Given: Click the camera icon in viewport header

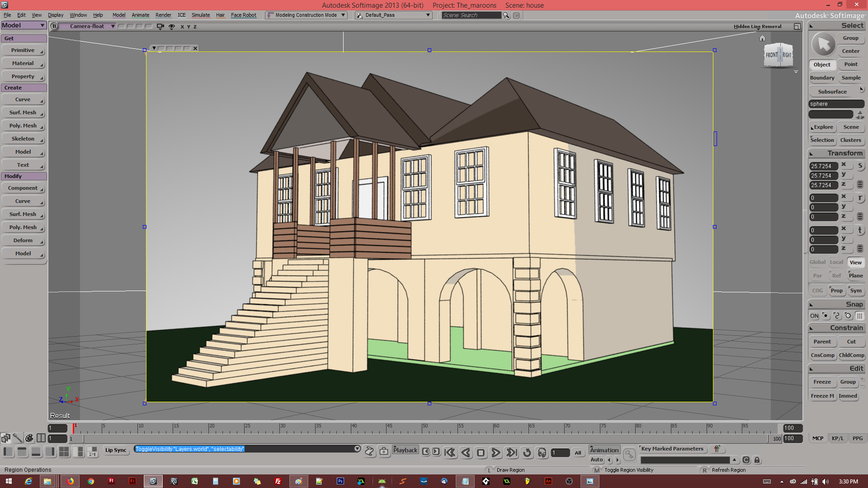Looking at the screenshot, I should click(x=160, y=26).
